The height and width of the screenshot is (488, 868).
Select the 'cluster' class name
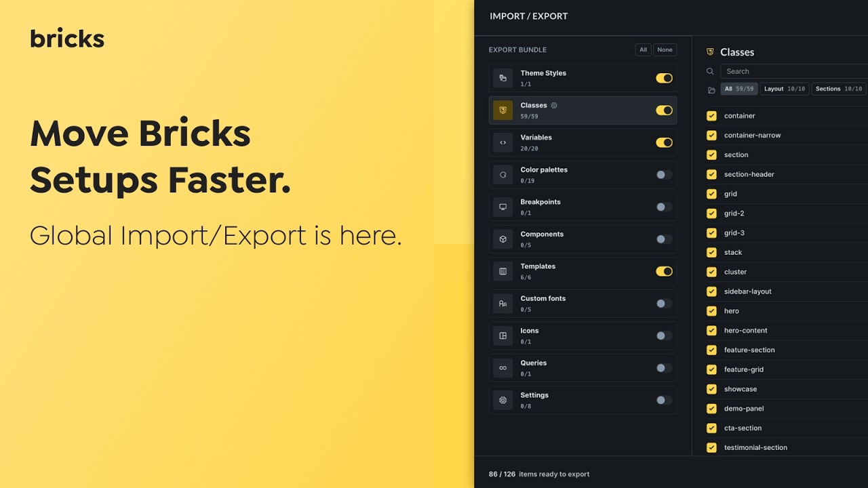click(x=735, y=272)
